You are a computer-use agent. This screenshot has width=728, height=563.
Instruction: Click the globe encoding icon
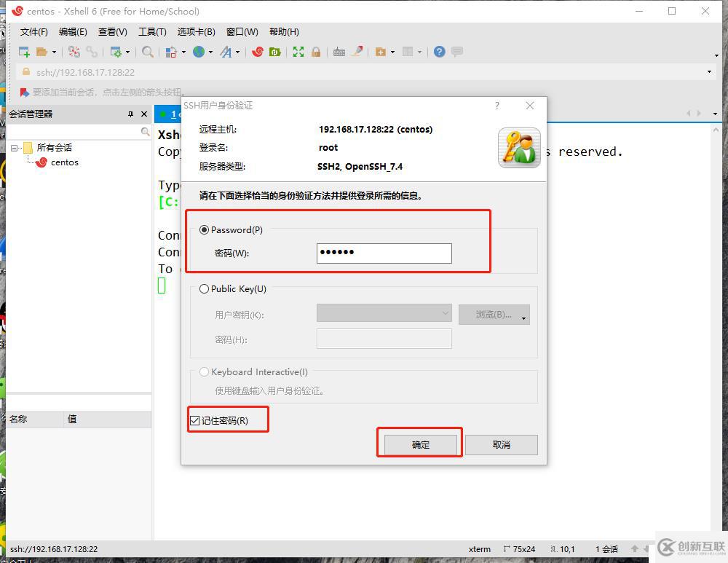tap(199, 52)
